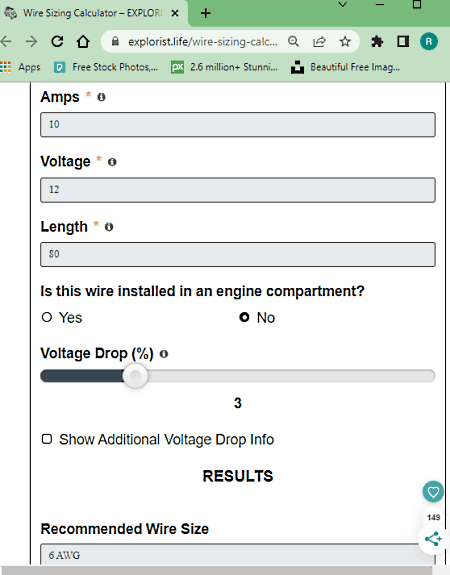The image size is (450, 575).
Task: Open the browser extensions puzzle icon
Action: click(377, 42)
